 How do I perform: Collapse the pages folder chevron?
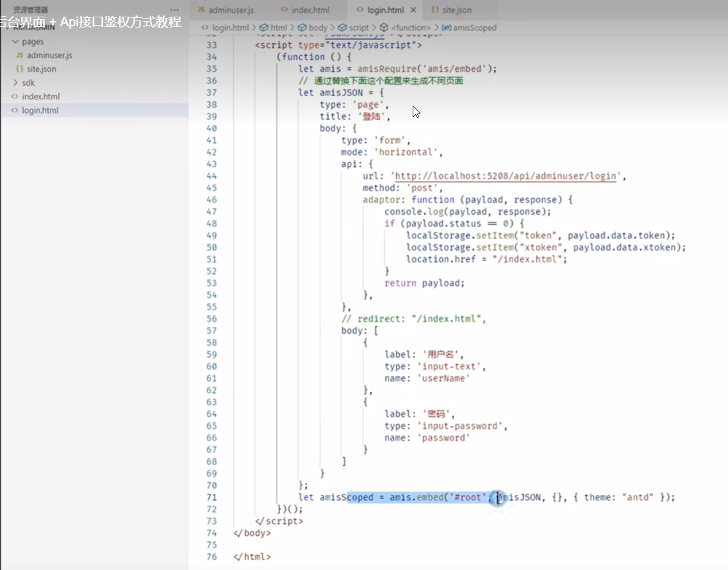tap(15, 41)
